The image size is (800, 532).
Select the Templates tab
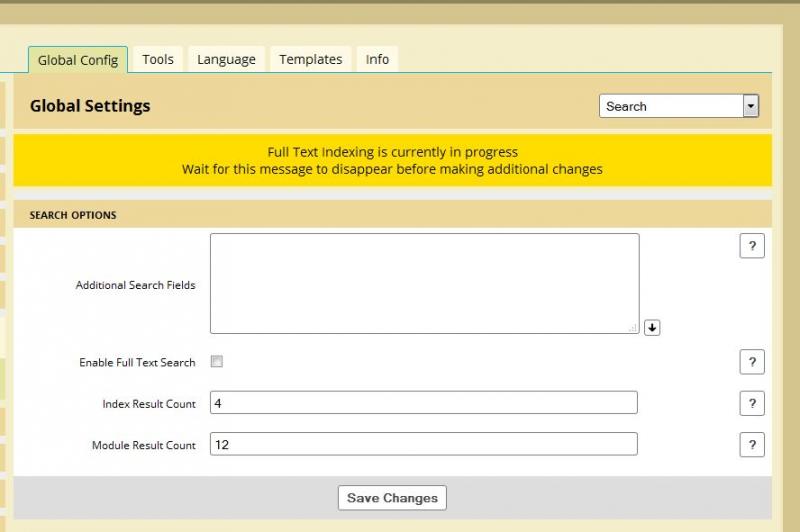click(310, 59)
